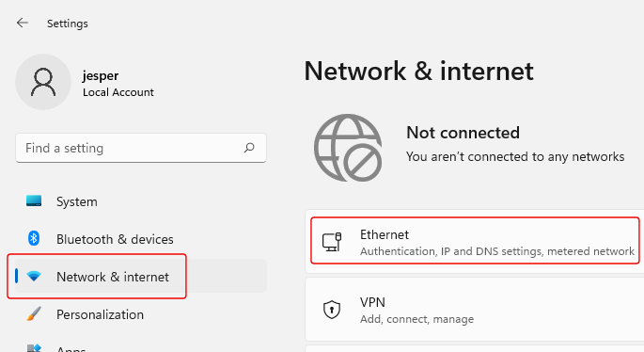Click the jesper user avatar icon

(43, 82)
